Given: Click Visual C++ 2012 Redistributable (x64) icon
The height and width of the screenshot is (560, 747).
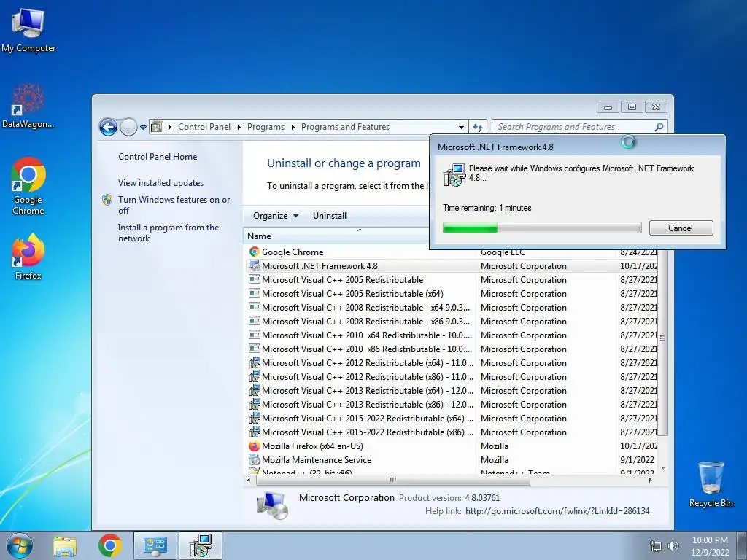Looking at the screenshot, I should point(255,363).
